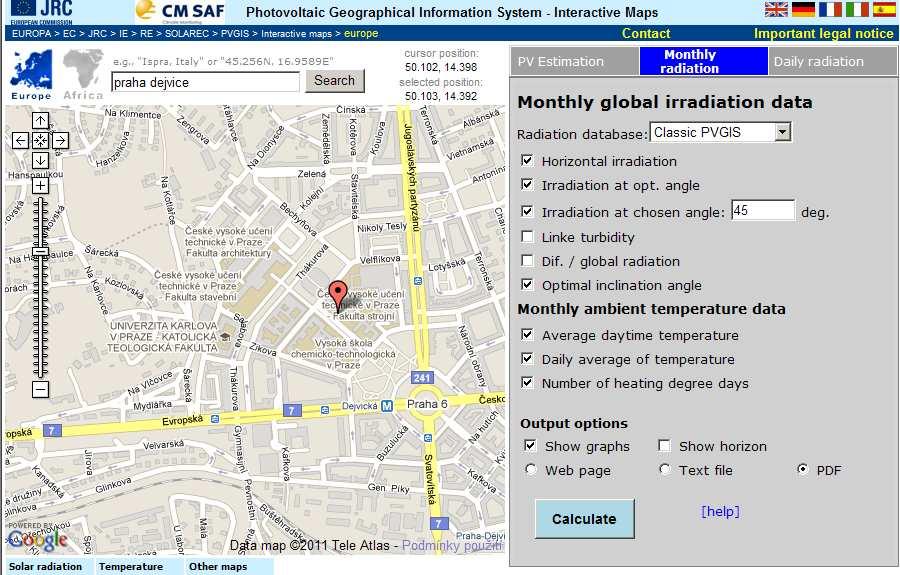Viewport: 900px width, 575px height.
Task: Enable Dif. / global radiation checkbox
Action: (x=527, y=260)
